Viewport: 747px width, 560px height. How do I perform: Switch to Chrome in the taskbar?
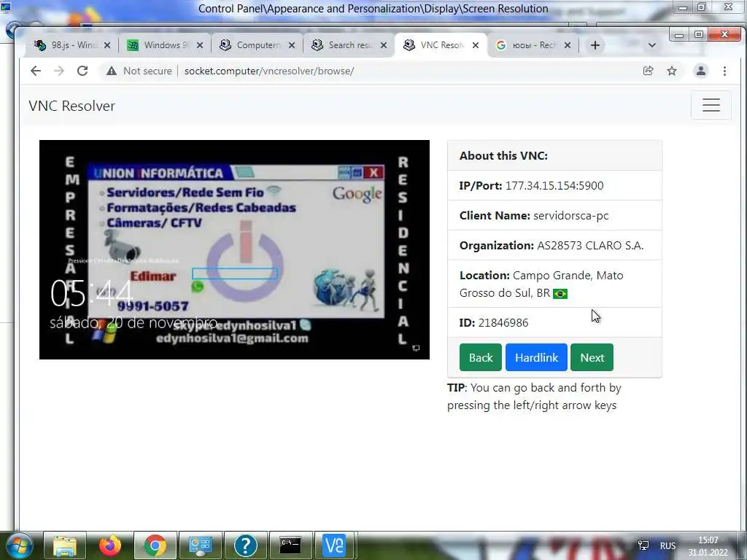[155, 545]
